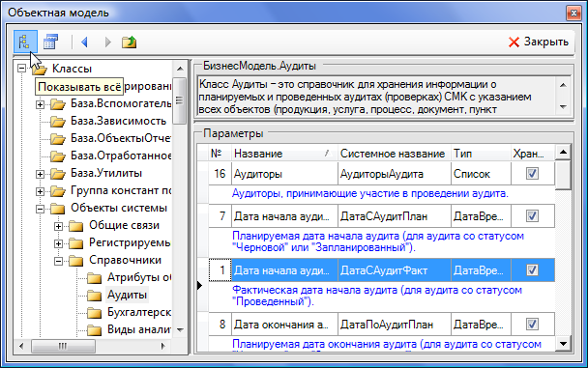588x368 pixels.
Task: Close the Объектная модель window with red X
Action: [573, 14]
